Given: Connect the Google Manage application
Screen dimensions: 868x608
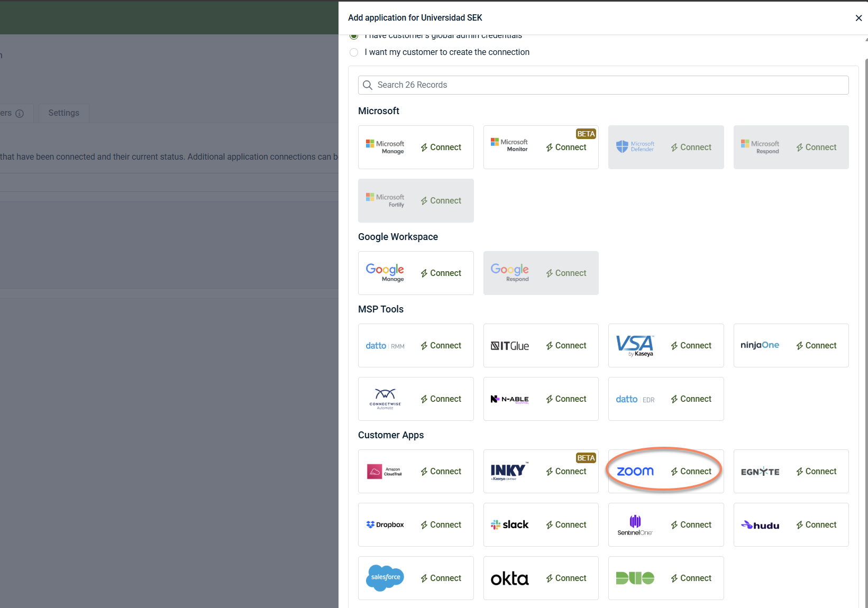Looking at the screenshot, I should [x=441, y=273].
